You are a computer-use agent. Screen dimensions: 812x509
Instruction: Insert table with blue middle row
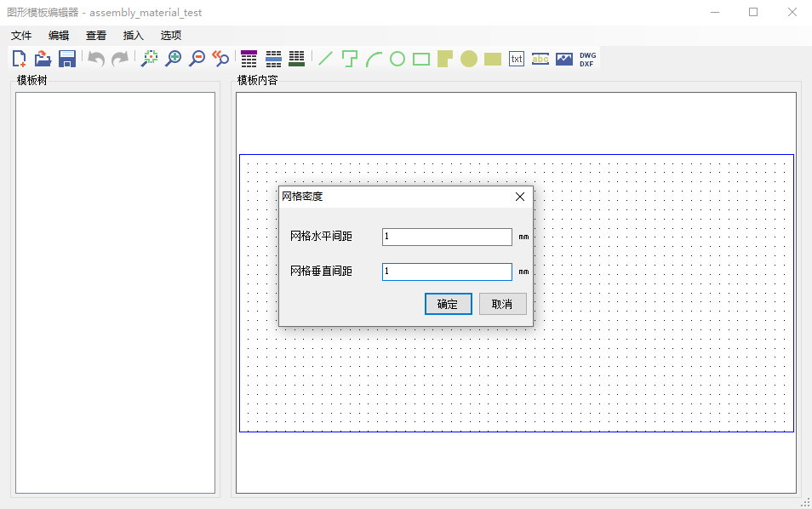coord(273,59)
